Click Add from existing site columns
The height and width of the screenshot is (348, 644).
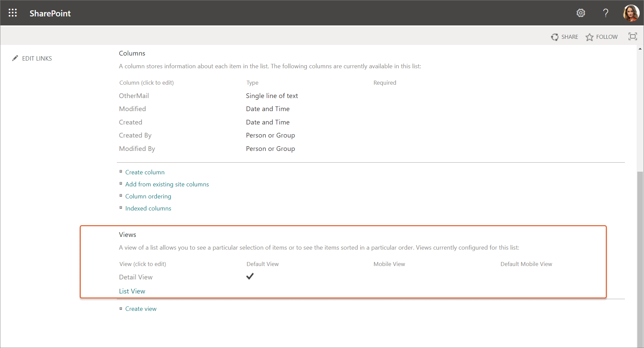167,184
